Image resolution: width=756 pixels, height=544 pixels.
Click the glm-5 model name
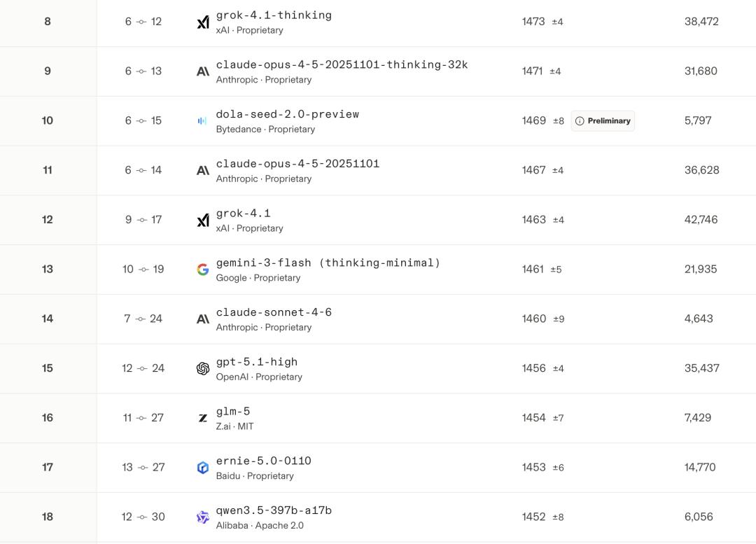coord(233,412)
